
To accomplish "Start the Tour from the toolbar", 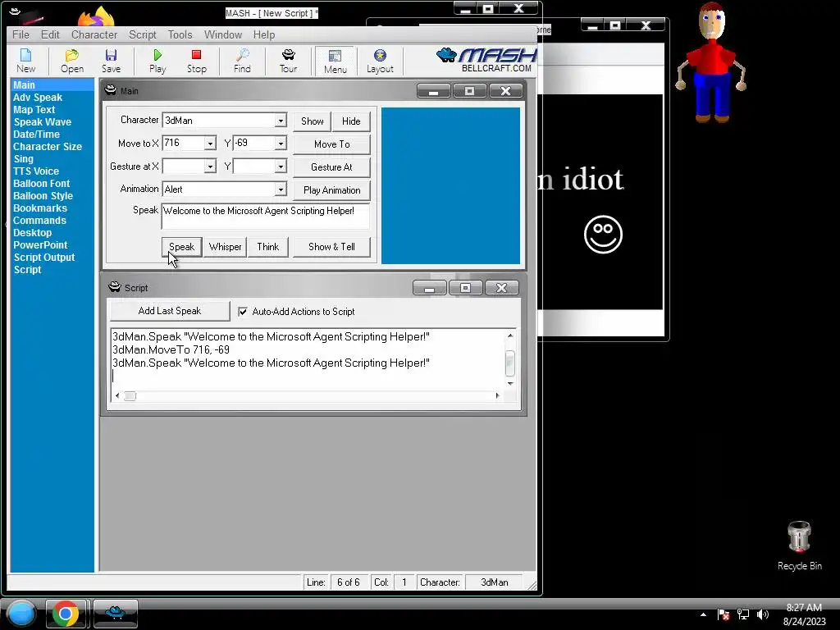I will tap(288, 61).
